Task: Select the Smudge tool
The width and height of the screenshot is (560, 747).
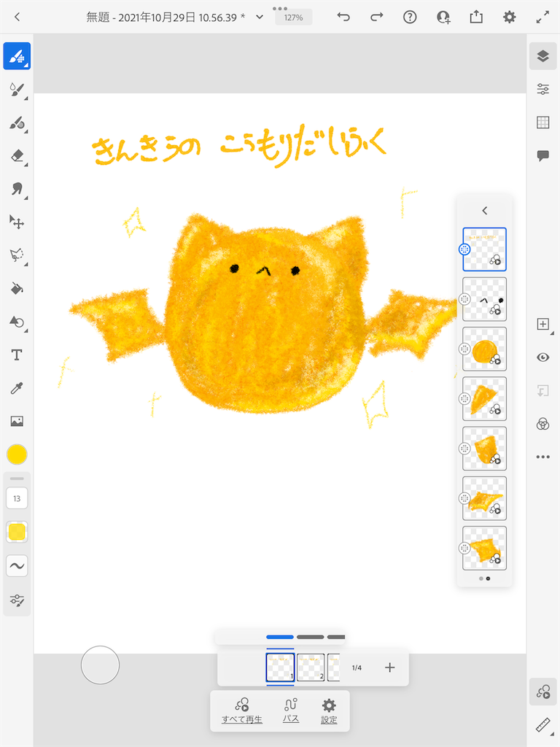Action: [17, 189]
